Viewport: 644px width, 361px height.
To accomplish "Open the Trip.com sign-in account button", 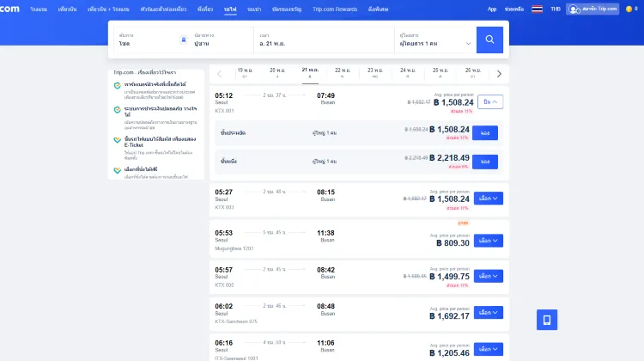I will (592, 9).
